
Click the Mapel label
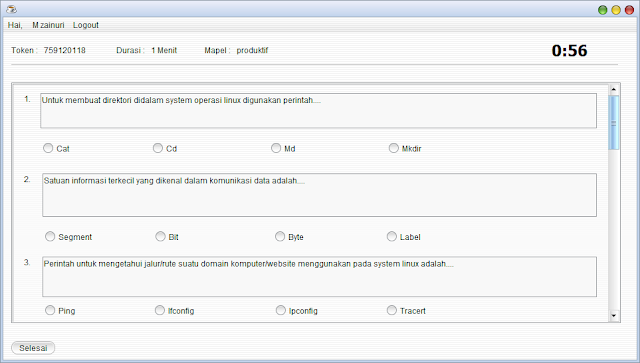point(217,50)
